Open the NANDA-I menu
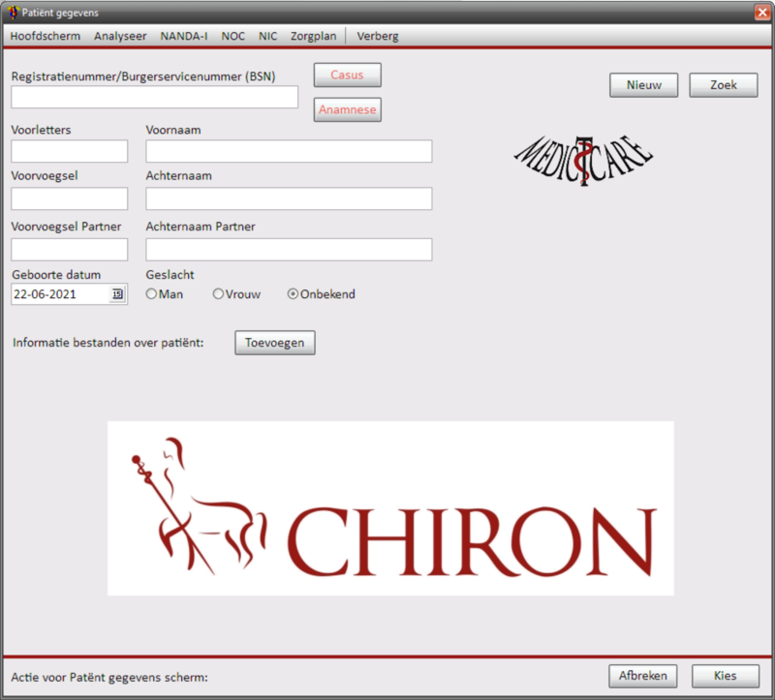Image resolution: width=775 pixels, height=700 pixels. point(185,36)
